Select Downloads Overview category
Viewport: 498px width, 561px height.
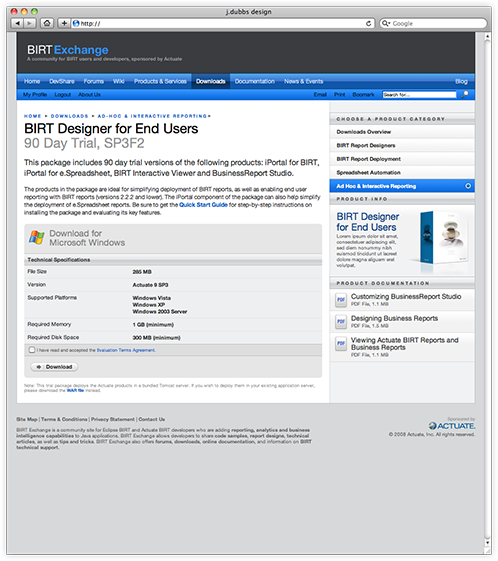(402, 132)
